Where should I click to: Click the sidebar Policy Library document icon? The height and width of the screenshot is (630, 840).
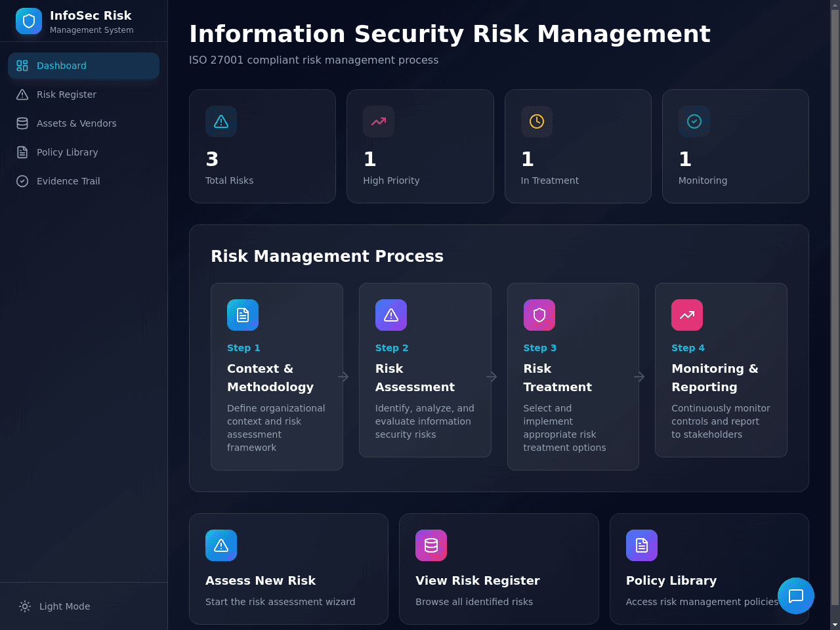(x=22, y=152)
